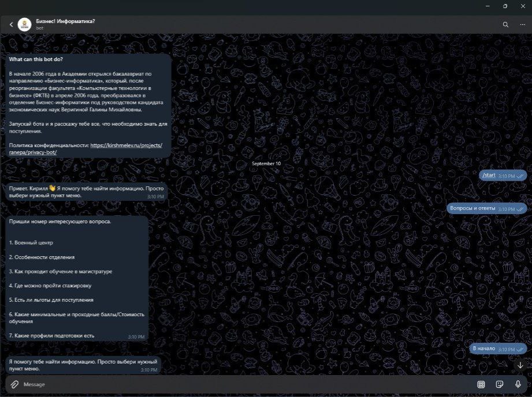The image size is (532, 397).
Task: Open the kirshmelev.ru privacy policy link
Action: coord(126,146)
